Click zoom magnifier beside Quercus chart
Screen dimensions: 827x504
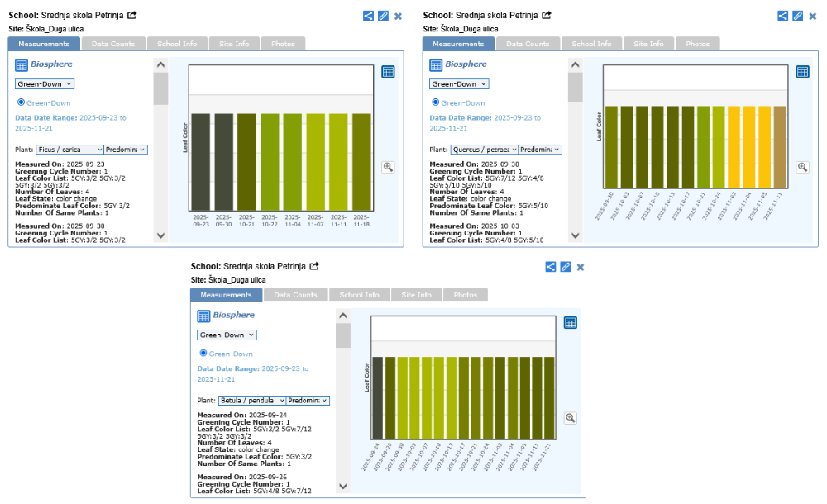pyautogui.click(x=801, y=167)
